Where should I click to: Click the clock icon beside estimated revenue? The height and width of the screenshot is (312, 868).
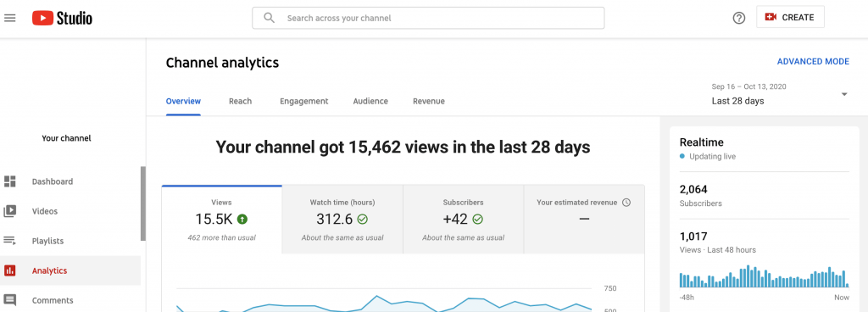click(626, 203)
